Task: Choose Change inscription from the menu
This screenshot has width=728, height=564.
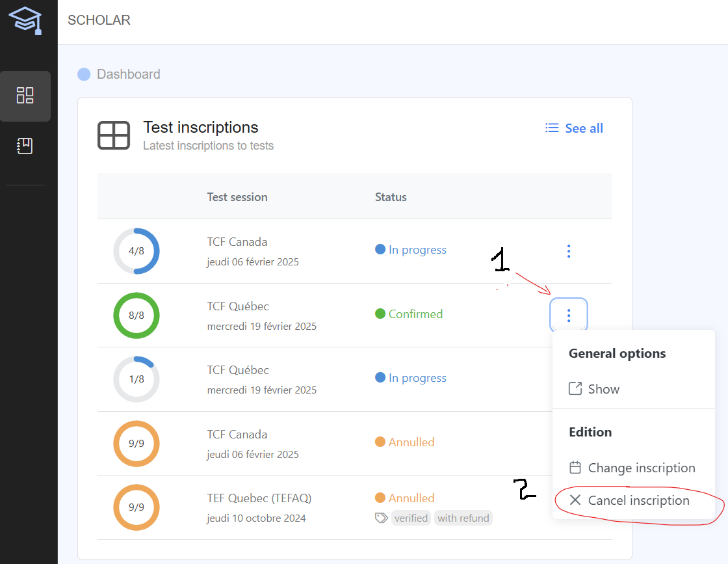Action: coord(641,468)
